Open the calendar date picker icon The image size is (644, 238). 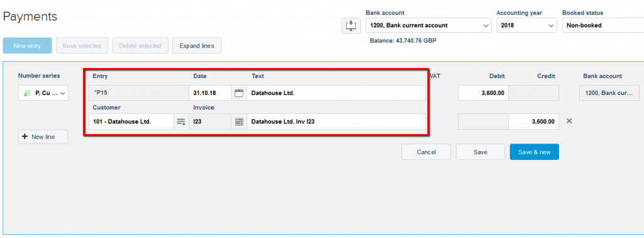238,93
